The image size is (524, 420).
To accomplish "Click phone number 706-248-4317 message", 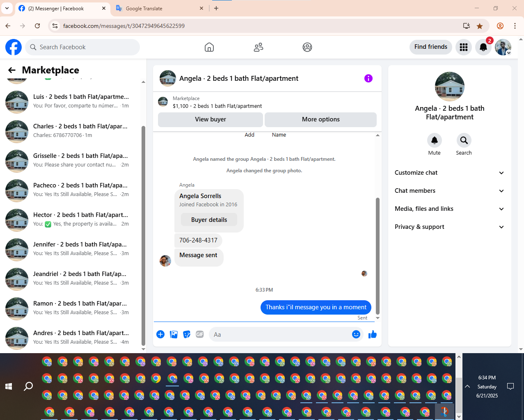I will pyautogui.click(x=198, y=240).
